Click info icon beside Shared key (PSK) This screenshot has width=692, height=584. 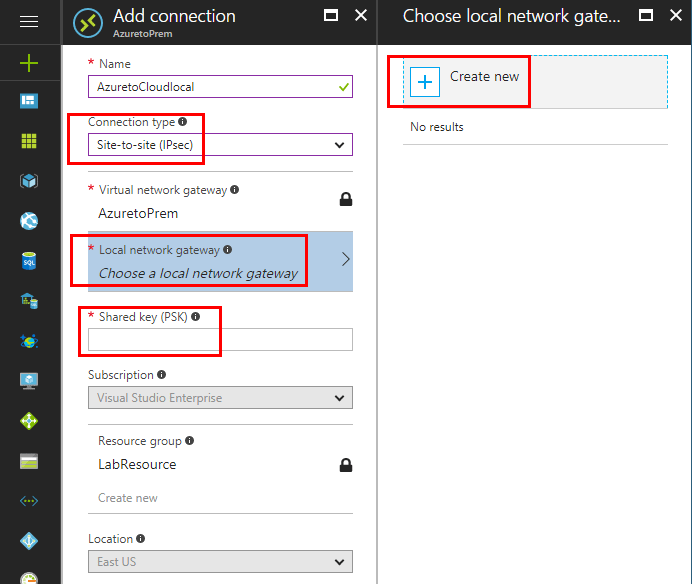click(x=195, y=317)
